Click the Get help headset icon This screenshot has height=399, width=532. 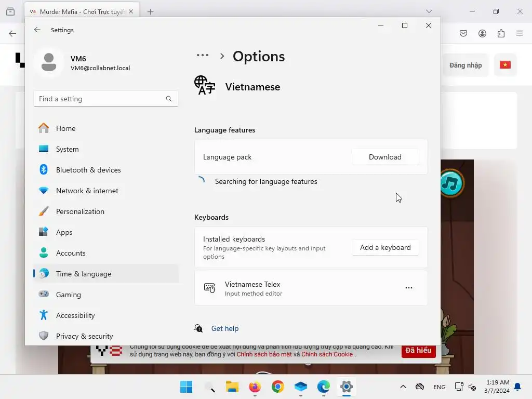click(x=198, y=328)
